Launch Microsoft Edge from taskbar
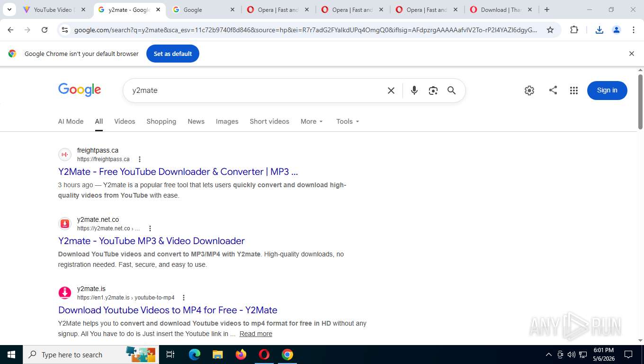 195,355
